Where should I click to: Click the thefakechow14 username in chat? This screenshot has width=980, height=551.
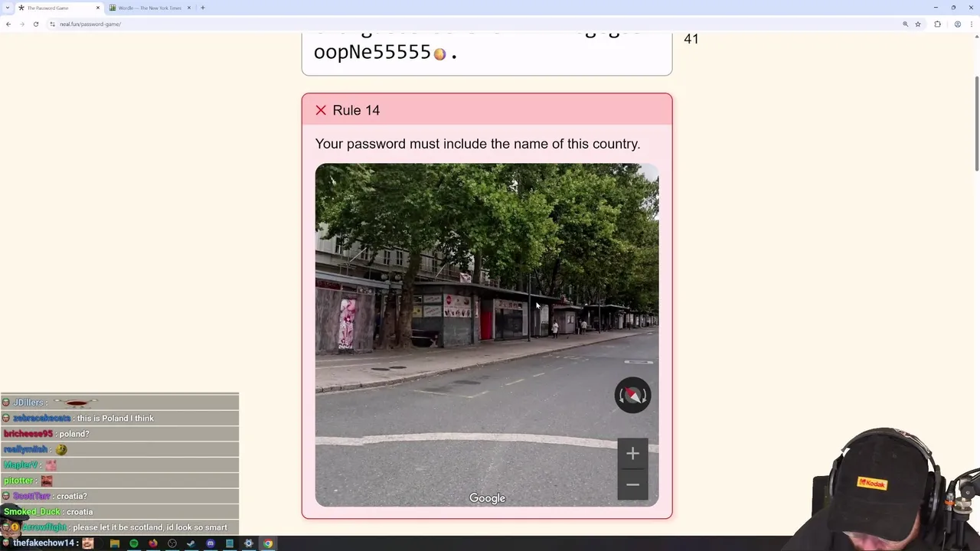pos(44,543)
